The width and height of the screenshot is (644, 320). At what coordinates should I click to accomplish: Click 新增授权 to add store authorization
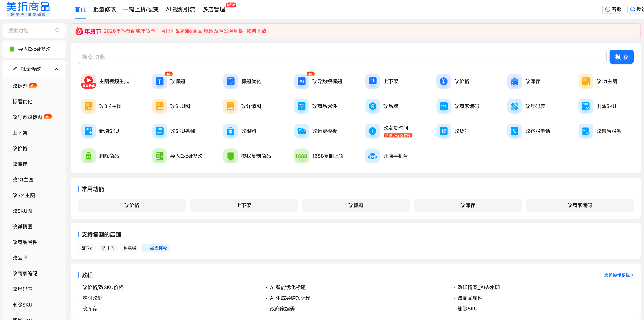[x=156, y=248]
